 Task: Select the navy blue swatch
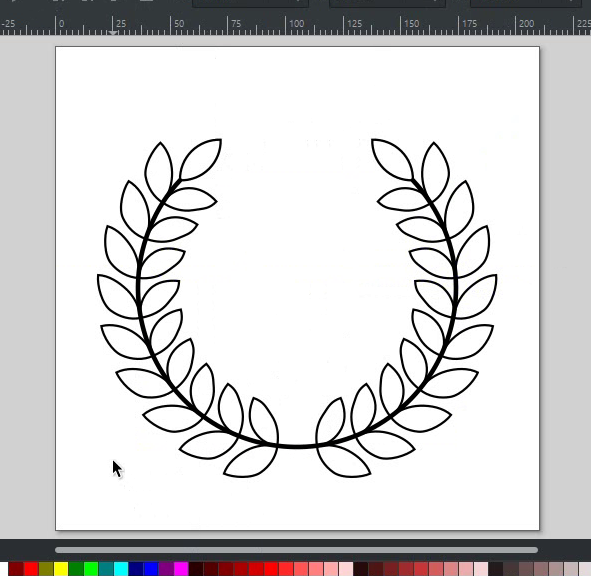click(136, 569)
